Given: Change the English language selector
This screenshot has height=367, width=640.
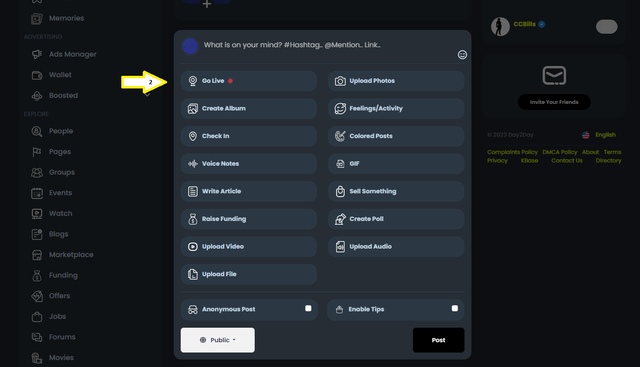Looking at the screenshot, I should click(x=599, y=135).
